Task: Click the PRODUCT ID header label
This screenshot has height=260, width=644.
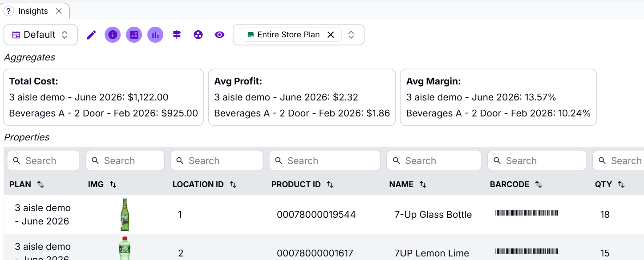Action: (296, 184)
